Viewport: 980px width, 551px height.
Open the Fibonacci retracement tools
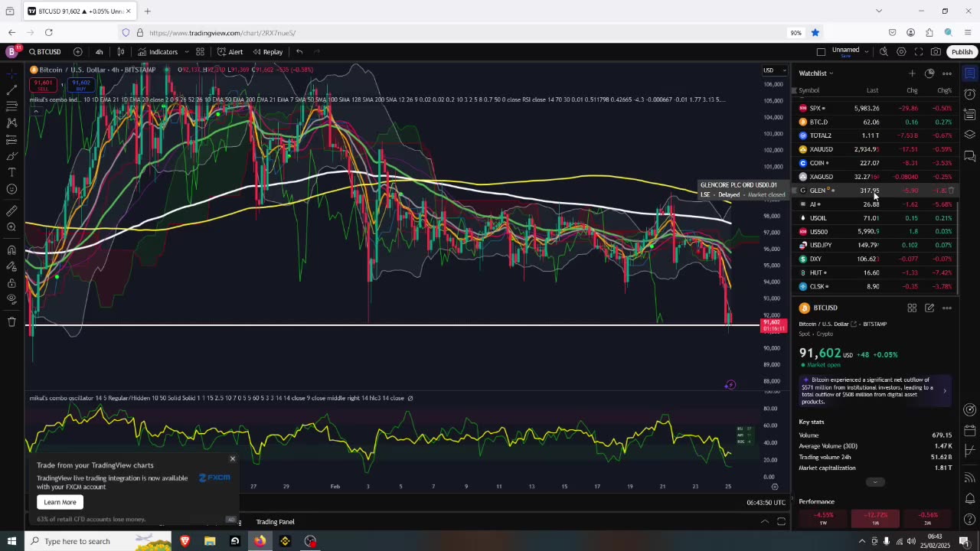(11, 106)
